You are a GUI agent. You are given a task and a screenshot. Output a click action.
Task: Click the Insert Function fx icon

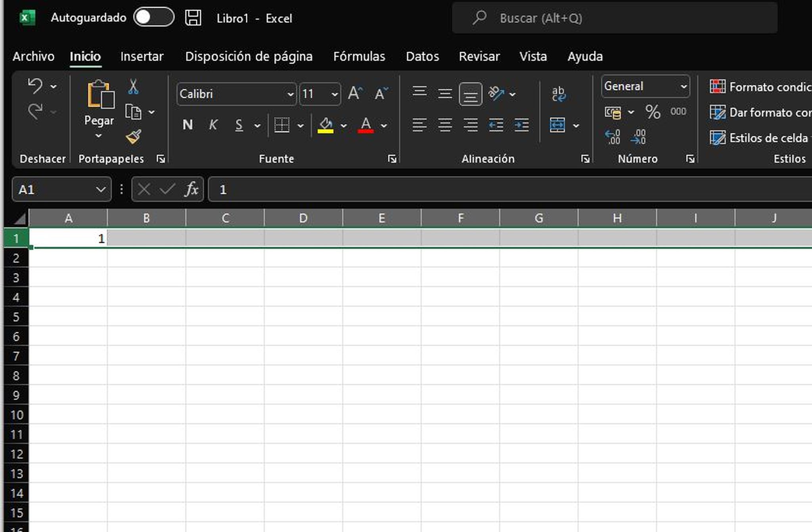pyautogui.click(x=192, y=189)
